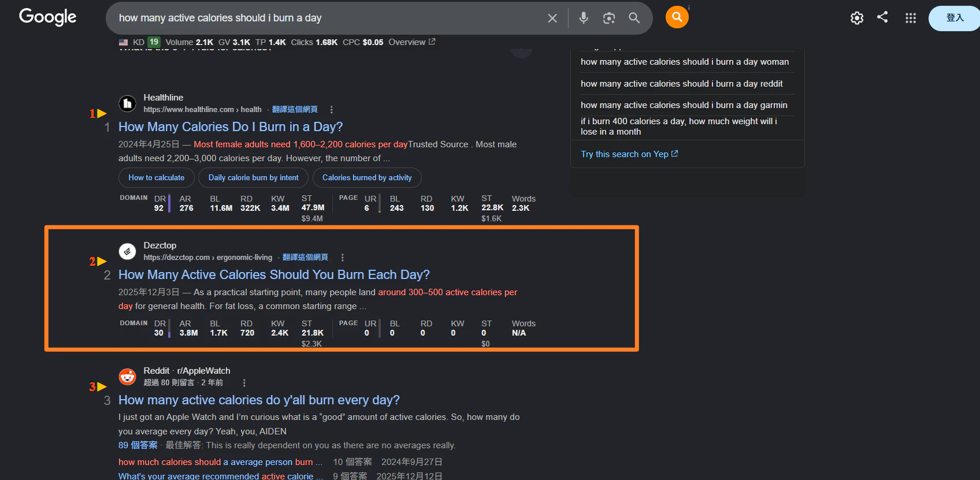
Task: Open 'How Many Active Calories Should You Burn Each Day?'
Action: (274, 274)
